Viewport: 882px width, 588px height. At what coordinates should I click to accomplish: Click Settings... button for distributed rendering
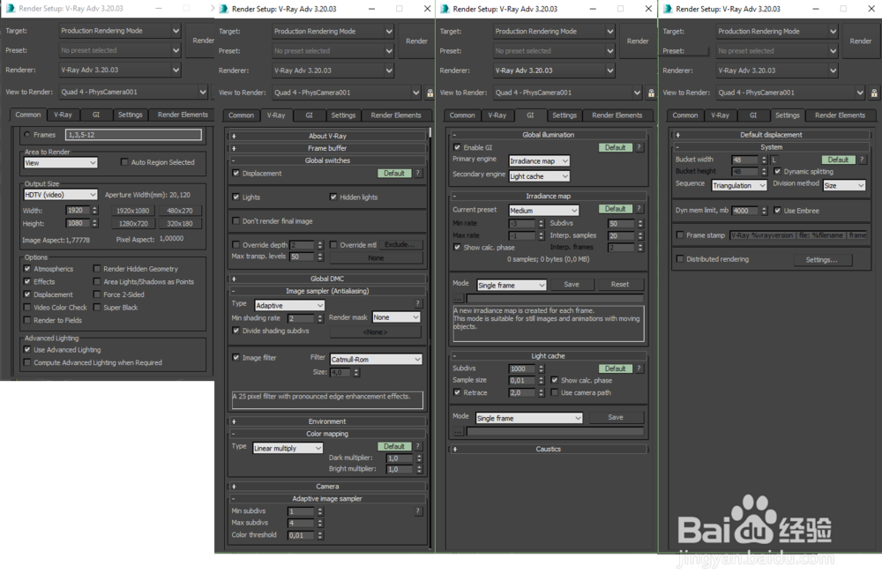point(821,260)
